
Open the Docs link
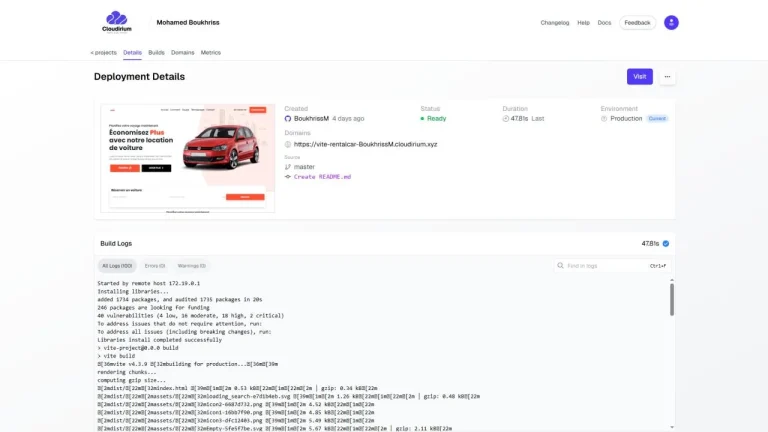tap(604, 23)
